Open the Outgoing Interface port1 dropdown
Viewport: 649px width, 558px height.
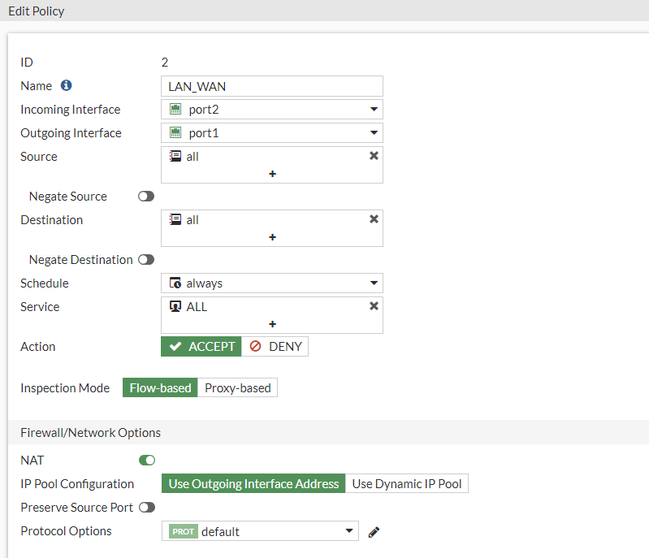click(272, 133)
